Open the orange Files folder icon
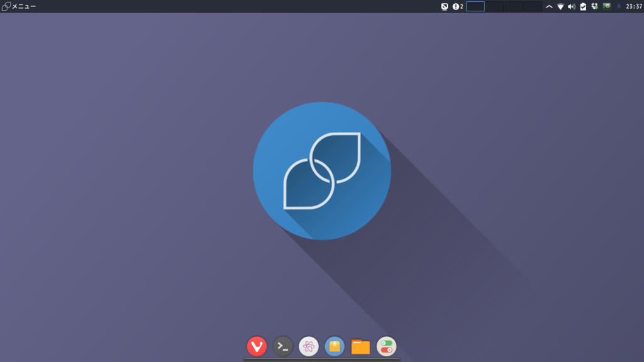Image resolution: width=644 pixels, height=362 pixels. click(x=360, y=347)
